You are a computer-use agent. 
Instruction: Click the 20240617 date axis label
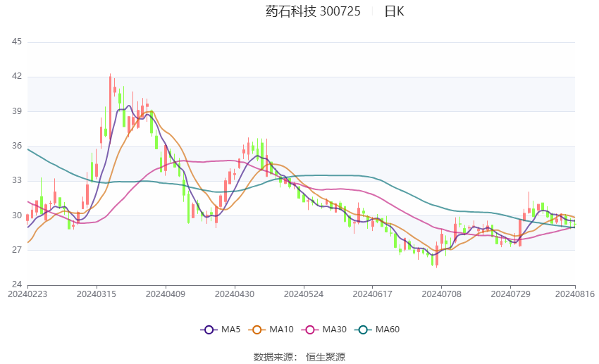[373, 294]
